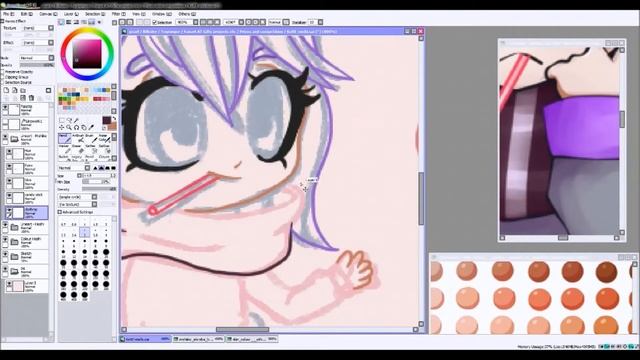Choose the Pencil brush tool
Screen dimensions: 640x360
(64, 138)
